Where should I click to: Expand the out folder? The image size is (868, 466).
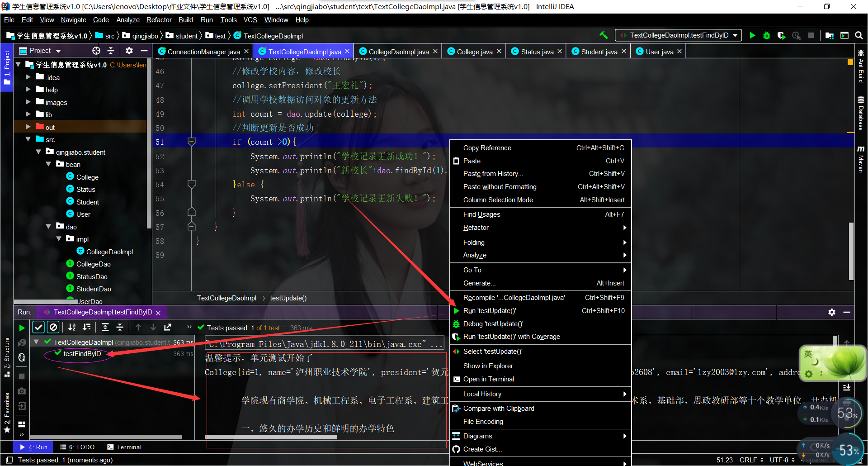(28, 127)
